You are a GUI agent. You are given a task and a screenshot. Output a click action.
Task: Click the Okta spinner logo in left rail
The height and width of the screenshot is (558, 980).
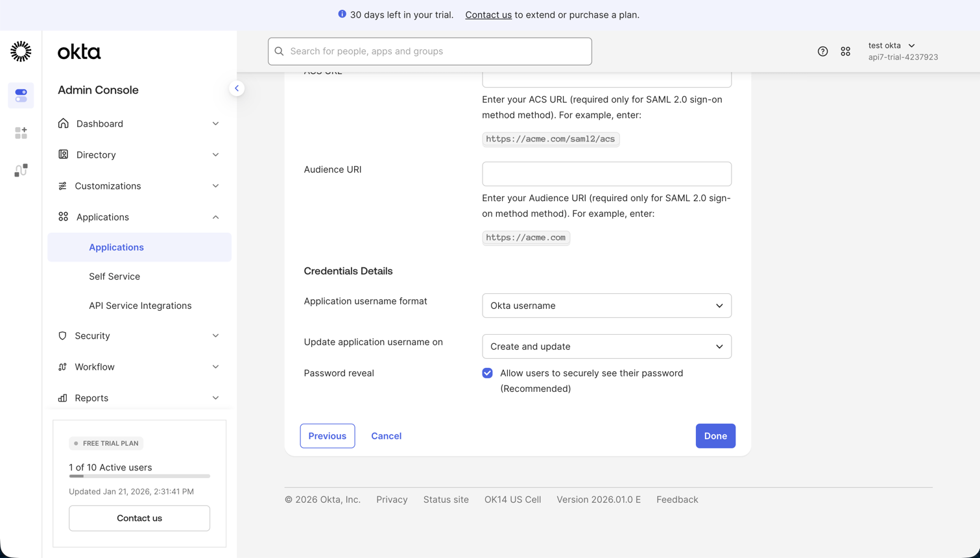point(21,51)
